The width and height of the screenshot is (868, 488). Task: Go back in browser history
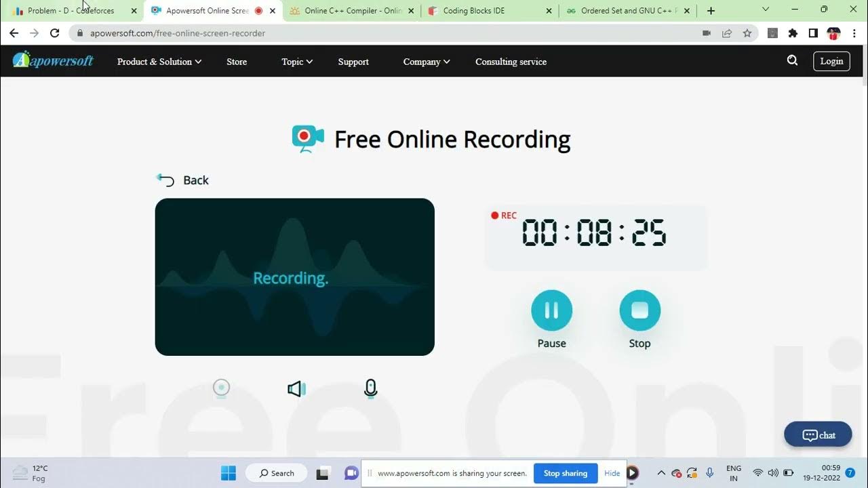[14, 33]
